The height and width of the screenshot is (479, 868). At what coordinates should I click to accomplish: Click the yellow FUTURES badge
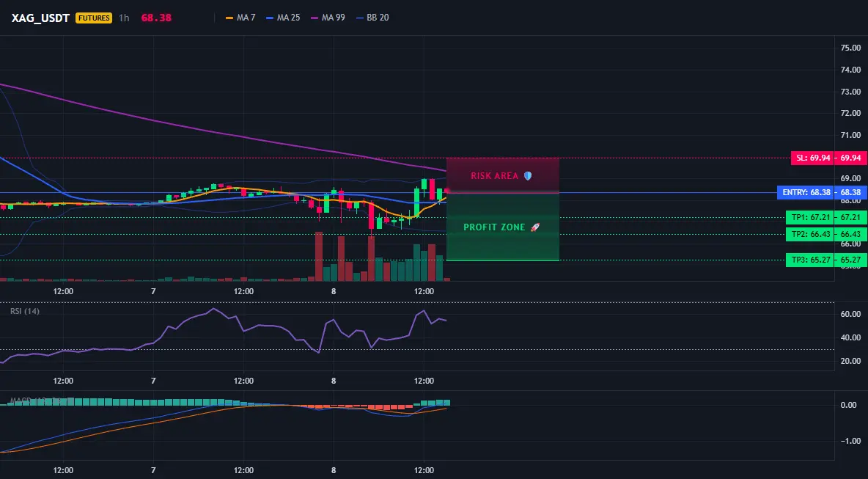click(x=94, y=18)
